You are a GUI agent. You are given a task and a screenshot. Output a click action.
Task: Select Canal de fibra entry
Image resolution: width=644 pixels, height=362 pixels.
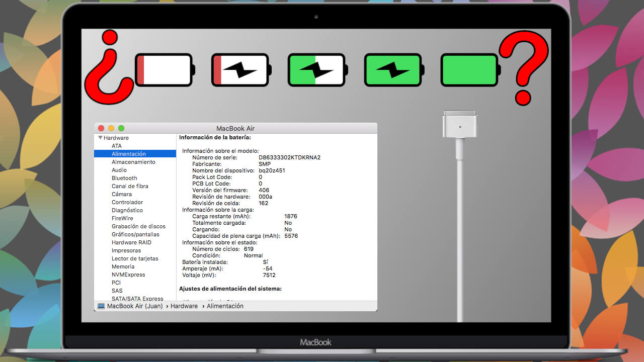(130, 186)
